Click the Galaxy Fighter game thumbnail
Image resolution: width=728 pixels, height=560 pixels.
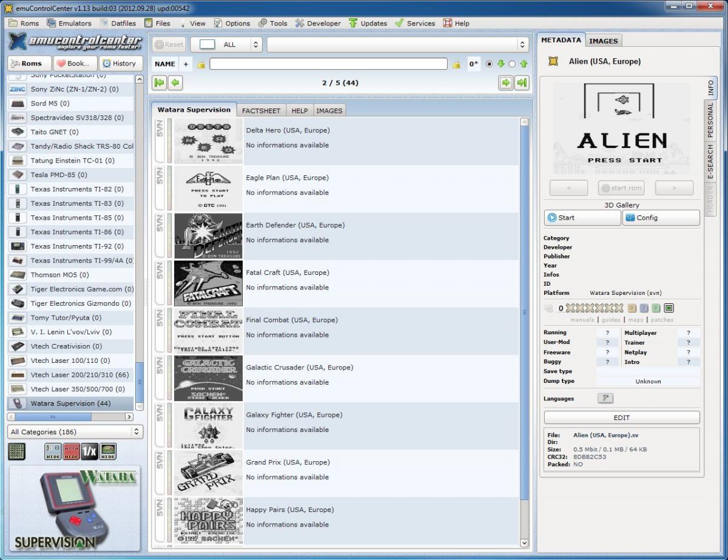pos(208,425)
